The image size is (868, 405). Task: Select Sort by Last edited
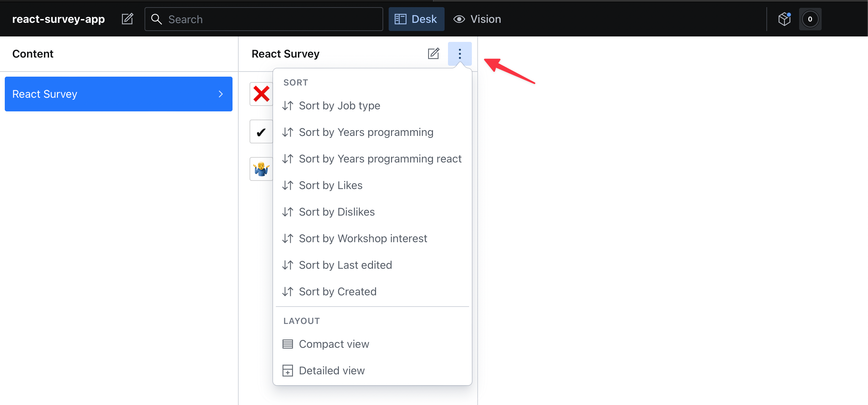pyautogui.click(x=345, y=265)
